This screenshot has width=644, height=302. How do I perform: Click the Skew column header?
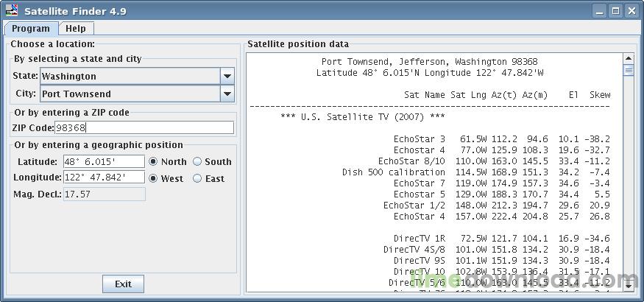pyautogui.click(x=600, y=95)
